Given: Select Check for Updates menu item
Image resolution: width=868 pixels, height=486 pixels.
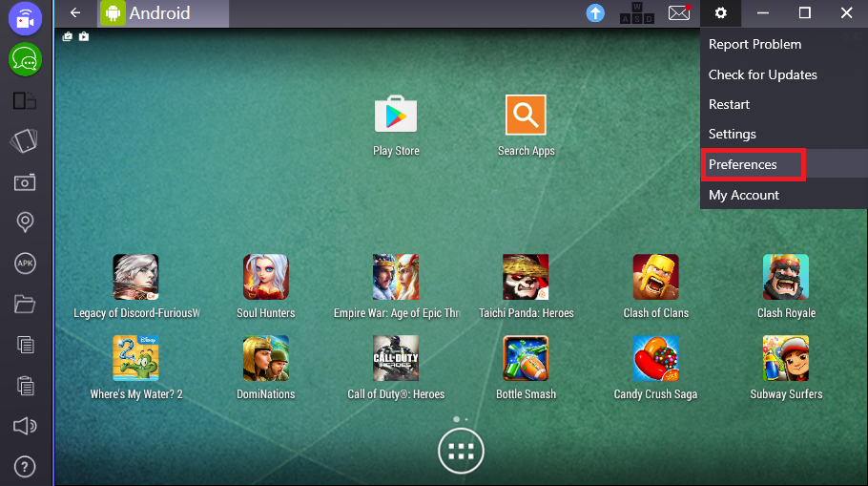Looking at the screenshot, I should (784, 74).
